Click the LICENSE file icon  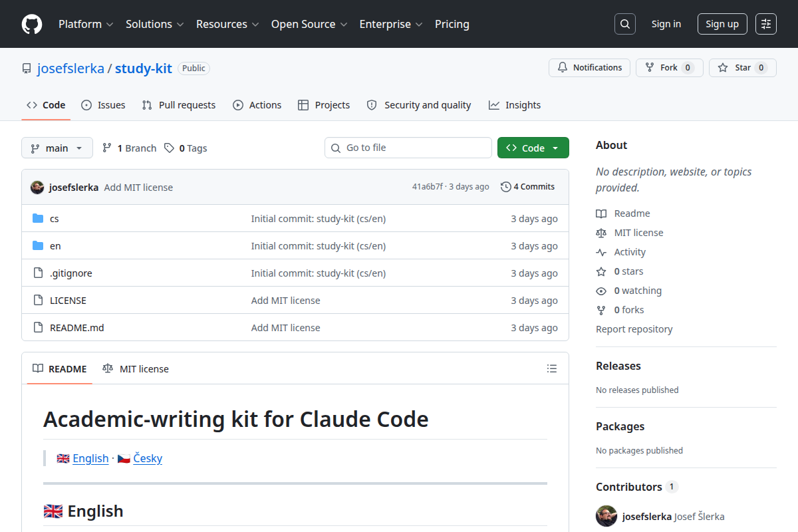pyautogui.click(x=38, y=301)
